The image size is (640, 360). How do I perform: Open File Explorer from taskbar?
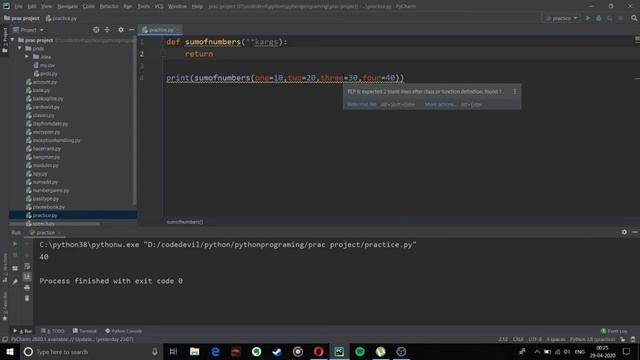click(x=194, y=352)
